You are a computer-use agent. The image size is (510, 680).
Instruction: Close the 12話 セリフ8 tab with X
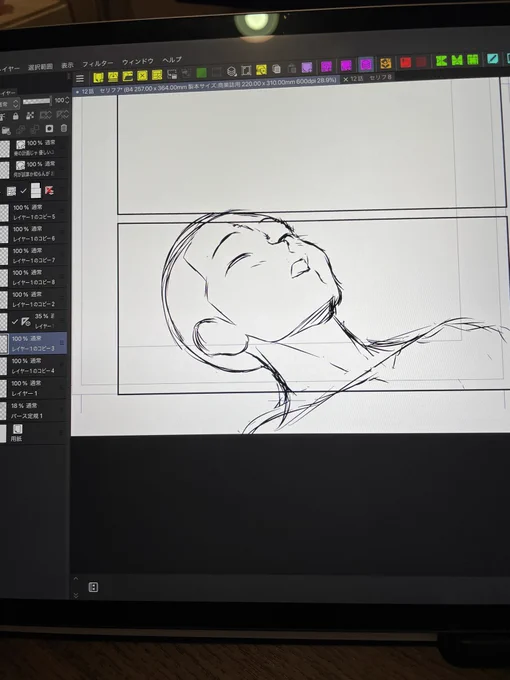[346, 79]
